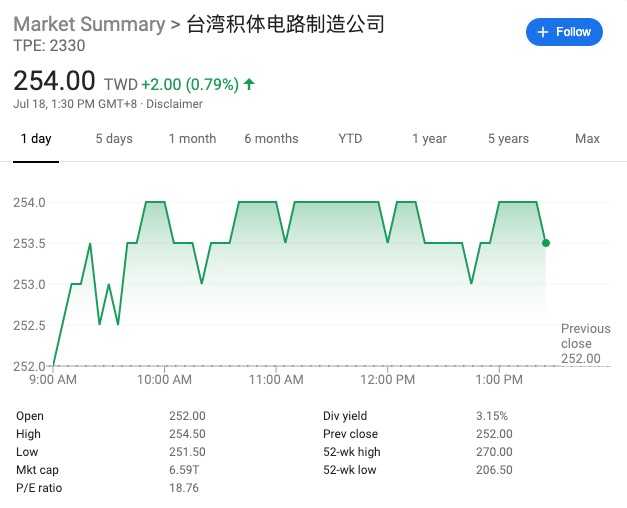Click the TPE: 2330 ticker text
This screenshot has height=508, width=627.
(49, 46)
